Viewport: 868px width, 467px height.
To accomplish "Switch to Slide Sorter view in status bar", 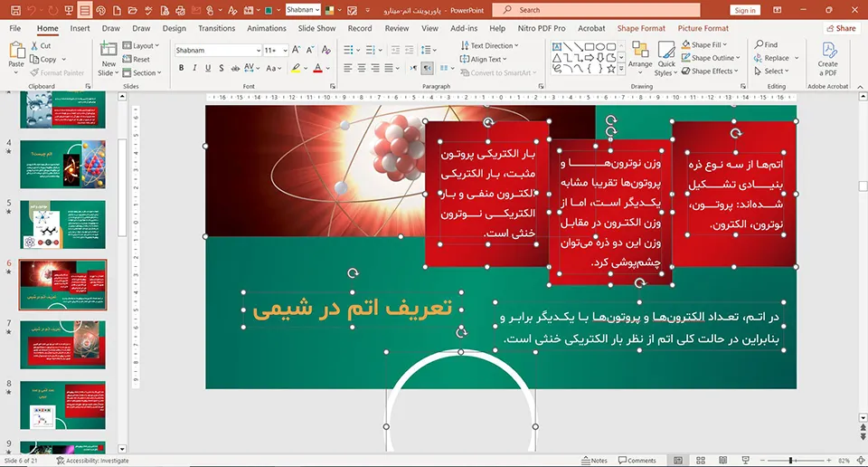I will tap(700, 461).
